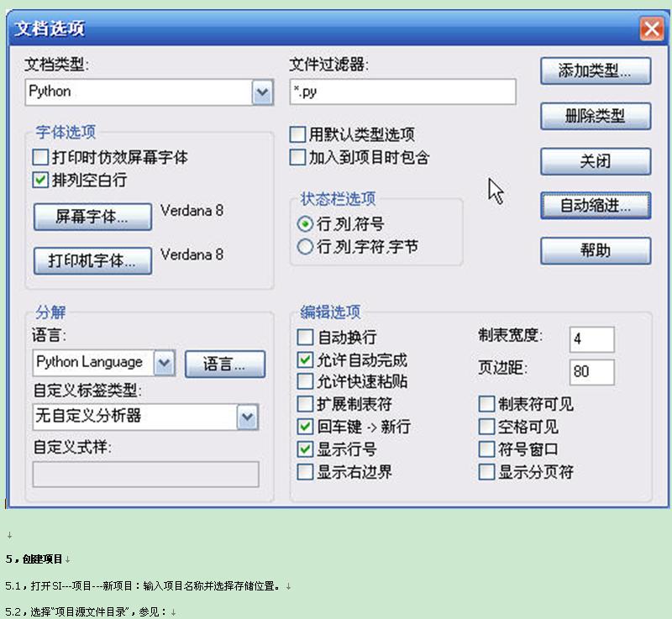672x619 pixels.
Task: Enable 扩展制表符 checkbox
Action: 305,403
